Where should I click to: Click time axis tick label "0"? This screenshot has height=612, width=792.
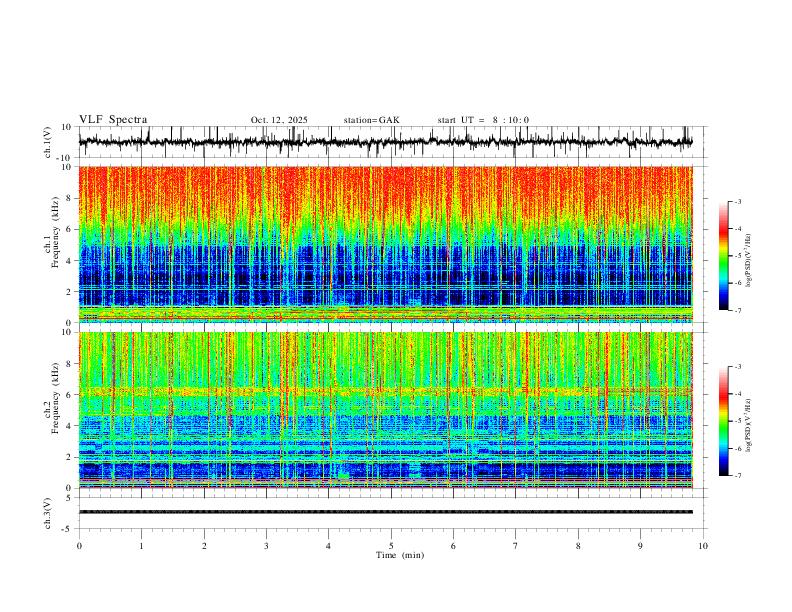click(x=79, y=546)
